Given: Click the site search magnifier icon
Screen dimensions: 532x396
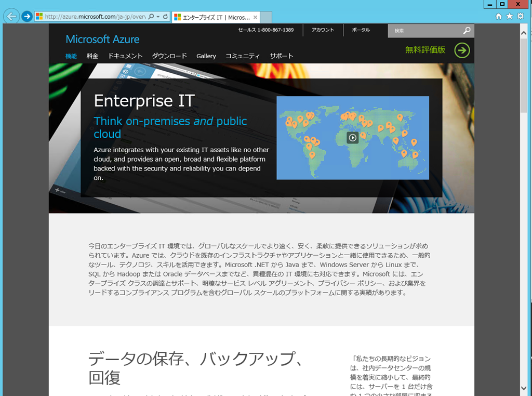Looking at the screenshot, I should (467, 31).
